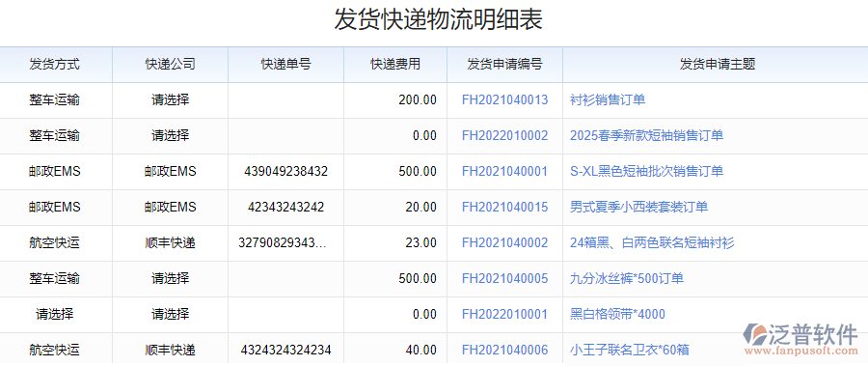The image size is (868, 366).
Task: Select tracking number cell 4324324324234
Action: 285,350
